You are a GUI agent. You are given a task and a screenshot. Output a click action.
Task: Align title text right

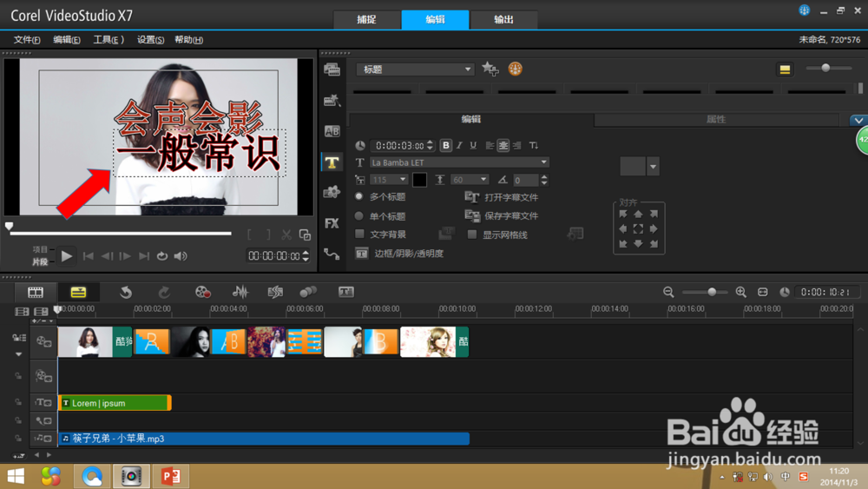click(517, 145)
